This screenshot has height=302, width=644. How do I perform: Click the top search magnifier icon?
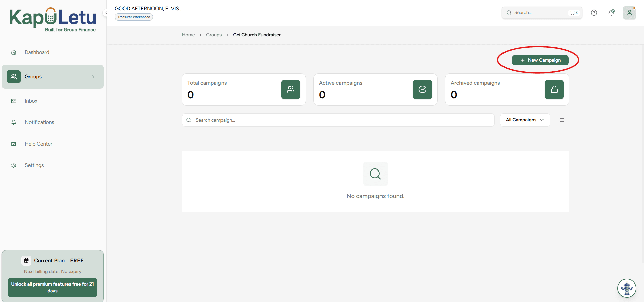pos(509,13)
